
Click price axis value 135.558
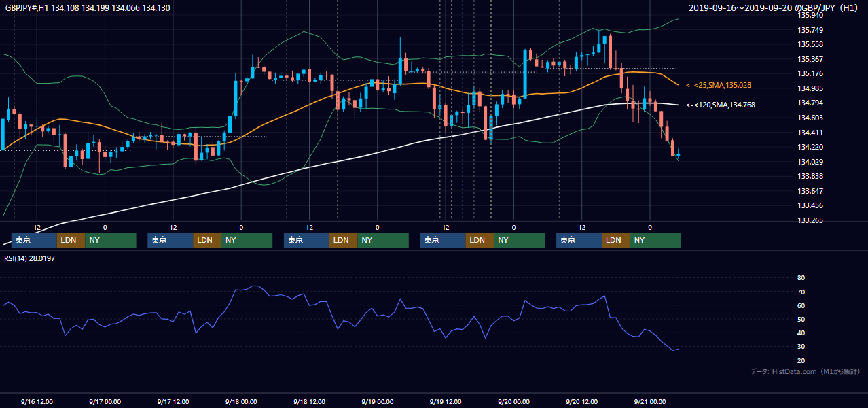point(810,44)
